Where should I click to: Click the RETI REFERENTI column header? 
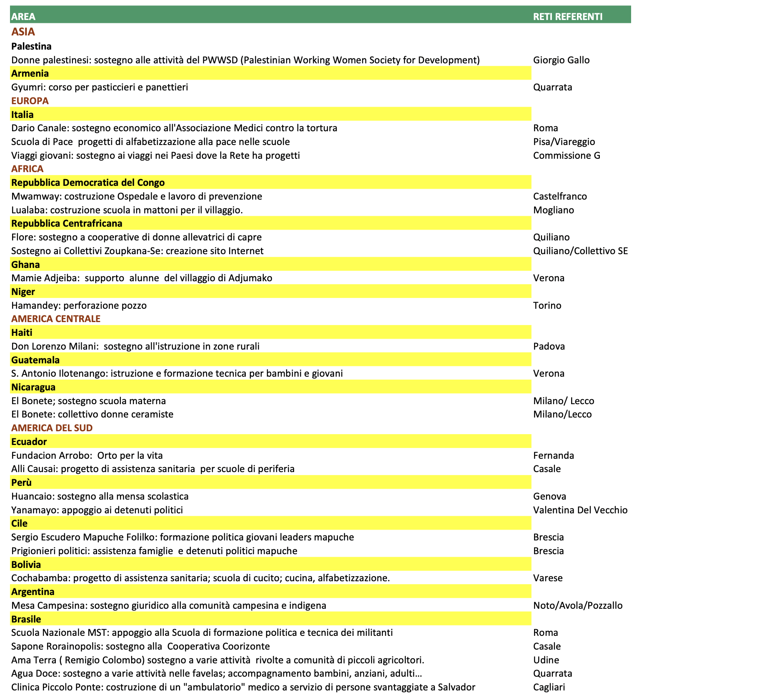coord(568,17)
